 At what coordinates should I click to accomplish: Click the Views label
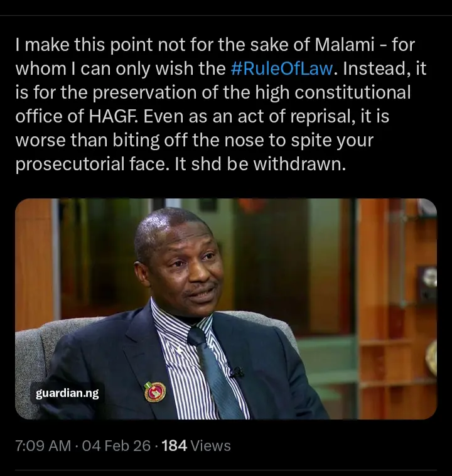pyautogui.click(x=210, y=446)
